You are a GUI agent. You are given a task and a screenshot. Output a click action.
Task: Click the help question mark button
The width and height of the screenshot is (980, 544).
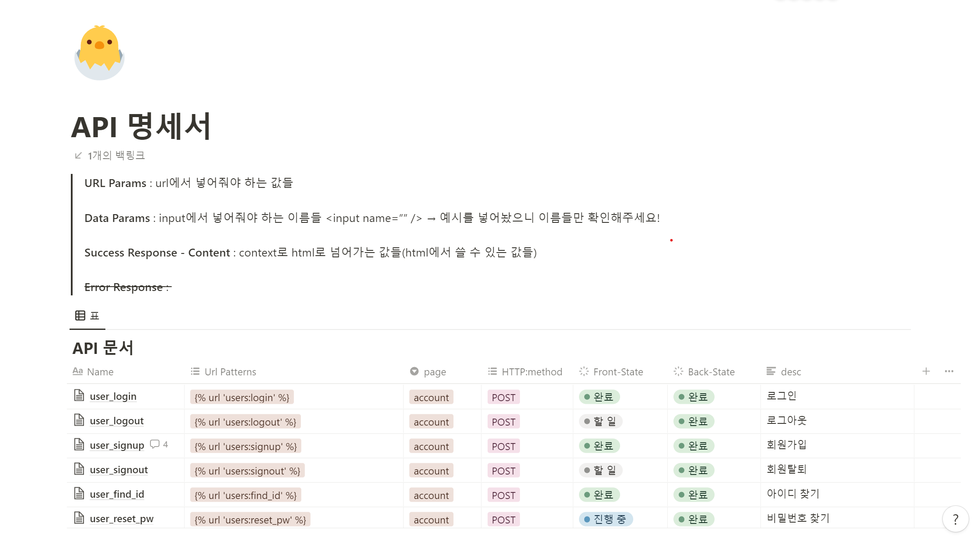coord(955,519)
